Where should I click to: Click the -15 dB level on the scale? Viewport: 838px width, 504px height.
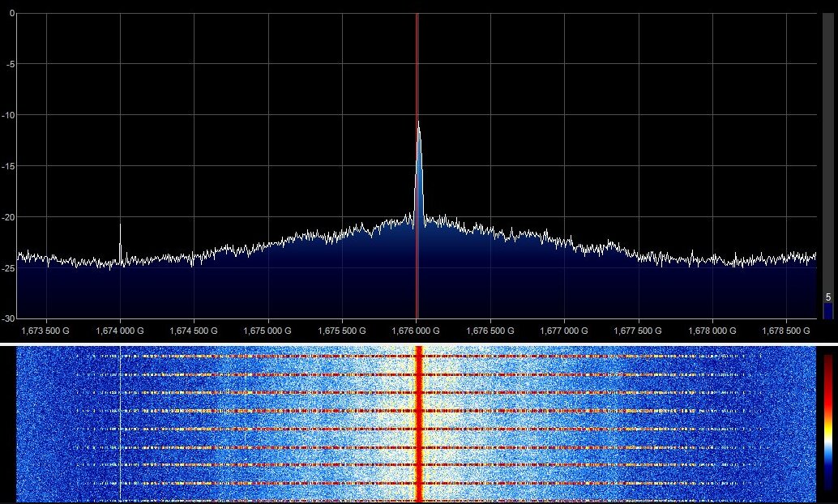(x=8, y=164)
